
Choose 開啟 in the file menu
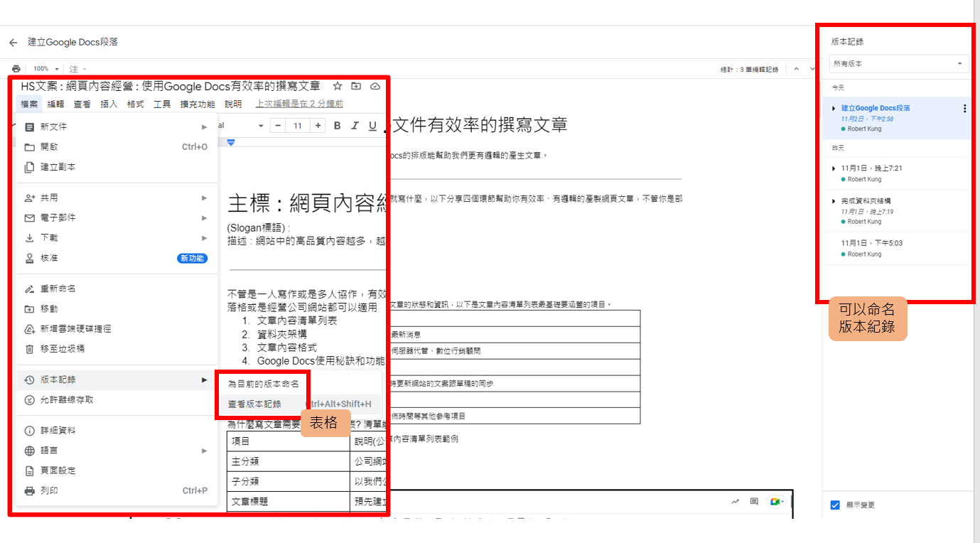117,147
